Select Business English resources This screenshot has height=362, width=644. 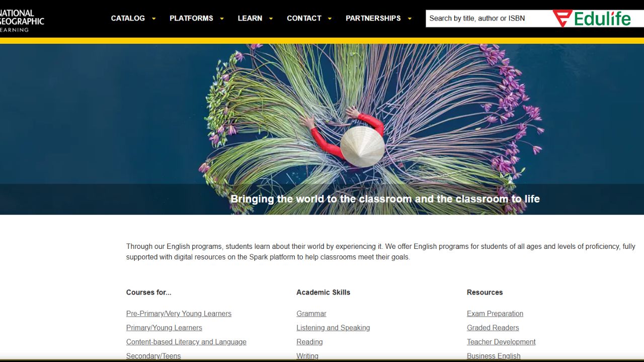pyautogui.click(x=494, y=355)
